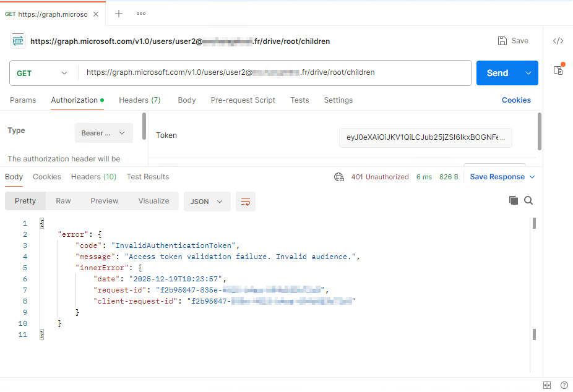Image resolution: width=573 pixels, height=392 pixels.
Task: Open the tab options ellipsis menu
Action: point(141,14)
